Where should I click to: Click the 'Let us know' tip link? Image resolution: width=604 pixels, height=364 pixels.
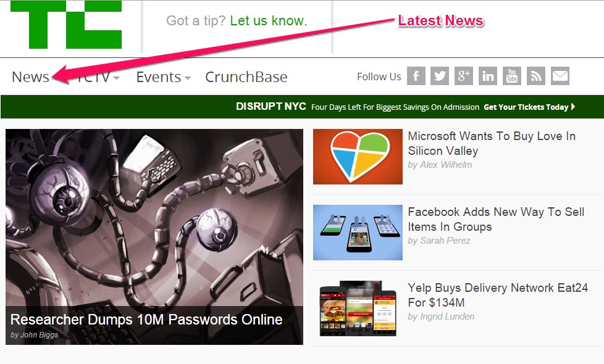269,20
